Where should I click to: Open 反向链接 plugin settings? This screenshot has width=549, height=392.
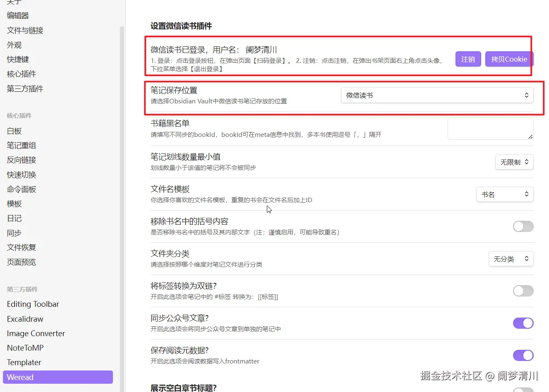click(22, 160)
